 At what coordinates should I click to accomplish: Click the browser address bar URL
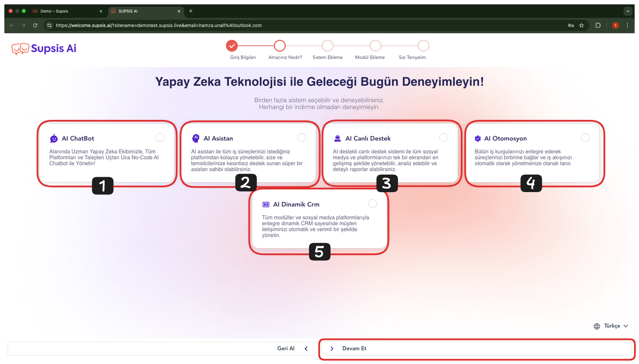(x=159, y=25)
